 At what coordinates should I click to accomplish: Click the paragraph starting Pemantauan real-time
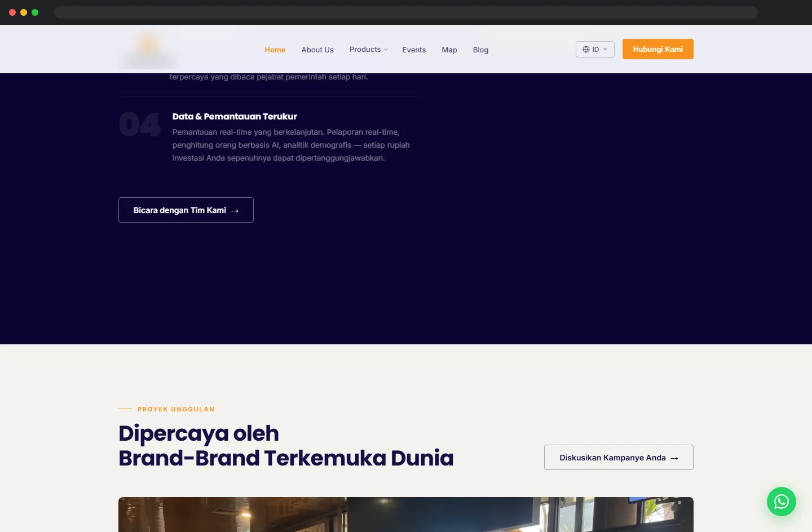(291, 145)
